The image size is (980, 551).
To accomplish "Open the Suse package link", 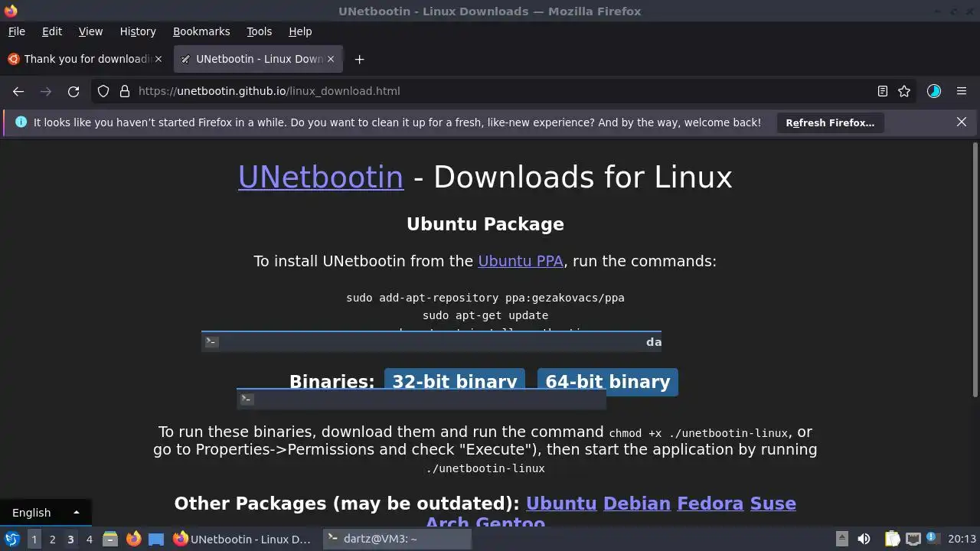I will pyautogui.click(x=773, y=504).
